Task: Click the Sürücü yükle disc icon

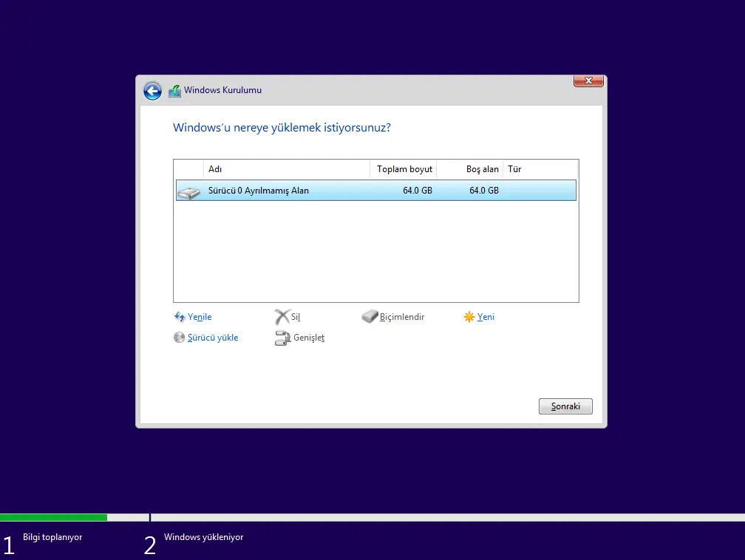Action: tap(179, 338)
